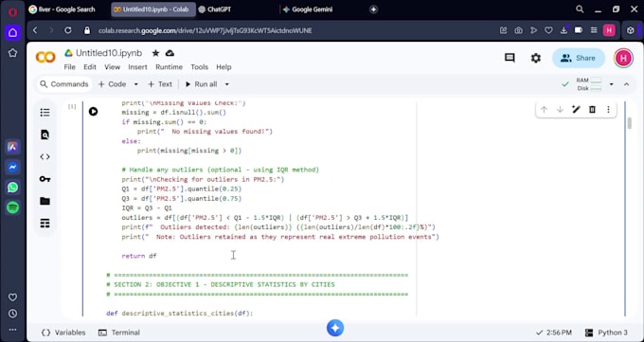Open Code snippets sidebar icon
Viewport: 644px width, 342px height.
coord(45,156)
